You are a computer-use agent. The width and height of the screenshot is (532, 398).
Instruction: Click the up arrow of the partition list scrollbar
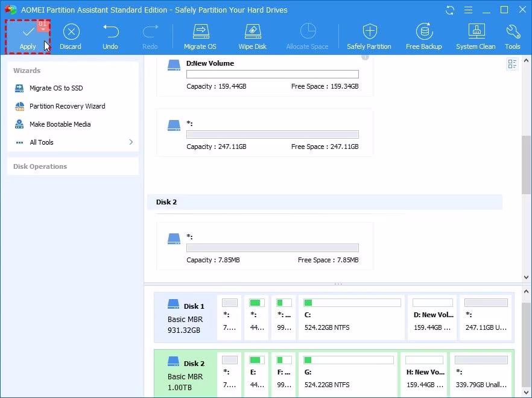tap(526, 61)
